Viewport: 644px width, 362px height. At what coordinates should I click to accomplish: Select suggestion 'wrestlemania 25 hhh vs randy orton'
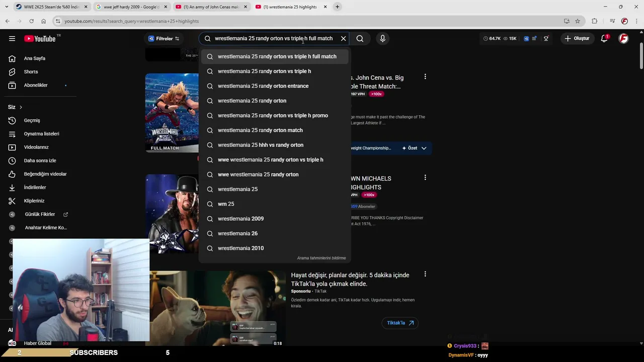pos(275,145)
